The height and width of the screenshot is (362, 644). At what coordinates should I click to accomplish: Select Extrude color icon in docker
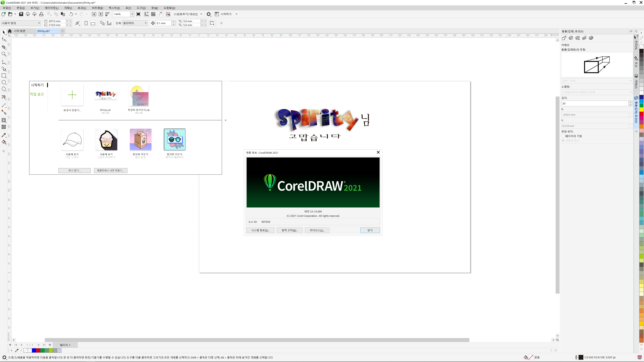(x=584, y=38)
